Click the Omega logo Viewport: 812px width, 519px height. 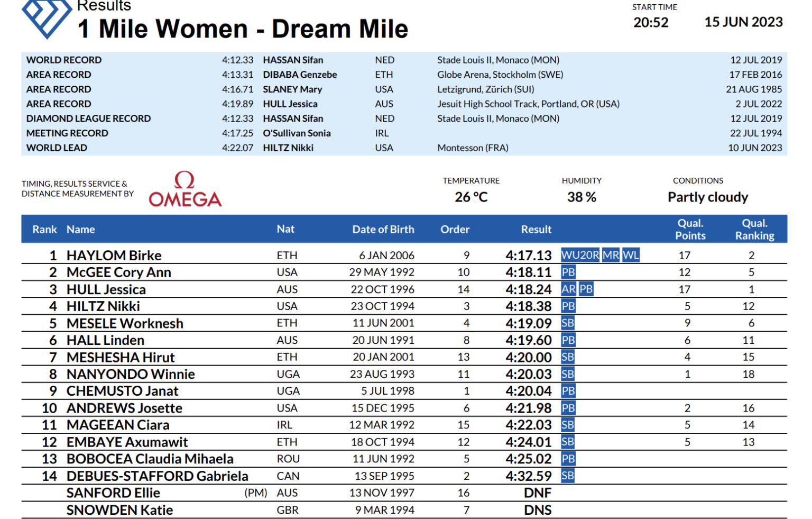[185, 189]
